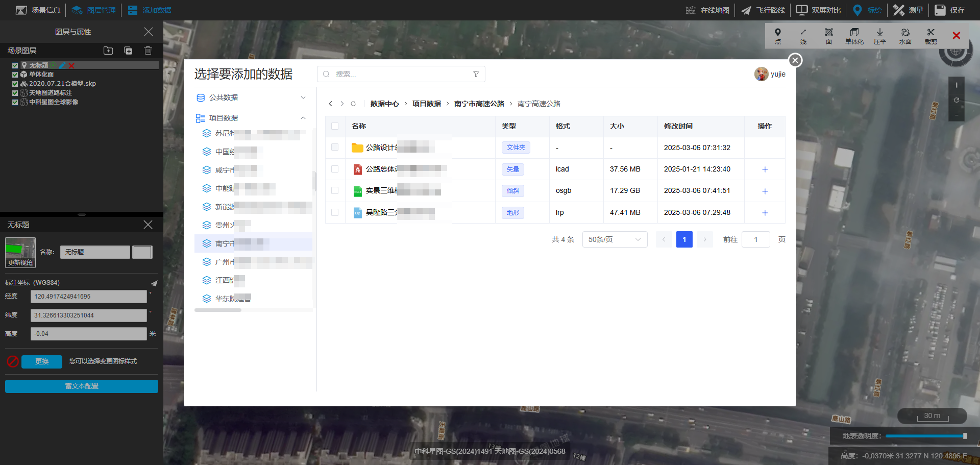Open the 50条/页 page size dropdown
The height and width of the screenshot is (465, 980).
pyautogui.click(x=615, y=239)
